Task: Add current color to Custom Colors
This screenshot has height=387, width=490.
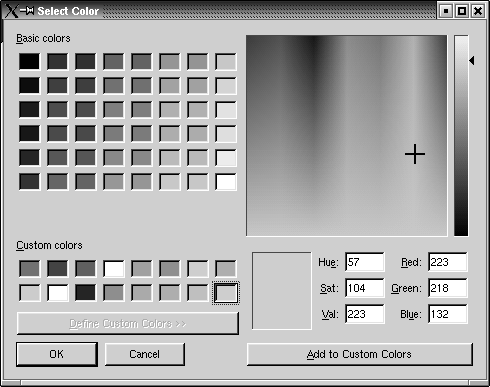Action: (x=360, y=354)
